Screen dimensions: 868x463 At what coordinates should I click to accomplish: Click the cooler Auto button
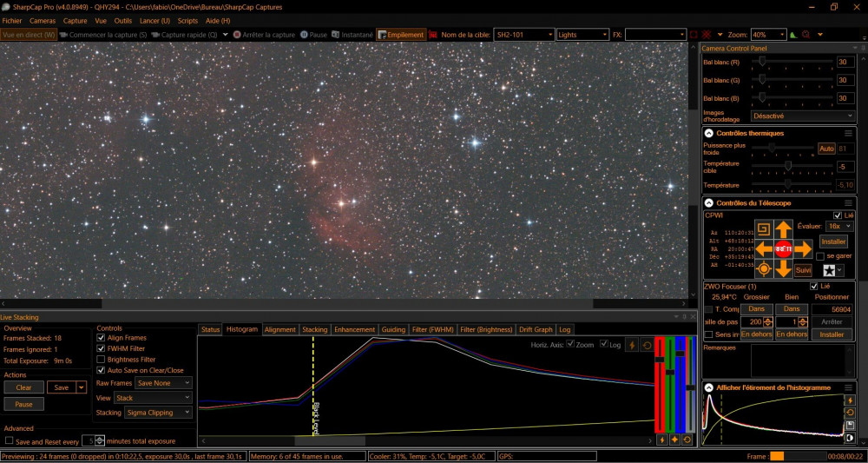pos(826,149)
